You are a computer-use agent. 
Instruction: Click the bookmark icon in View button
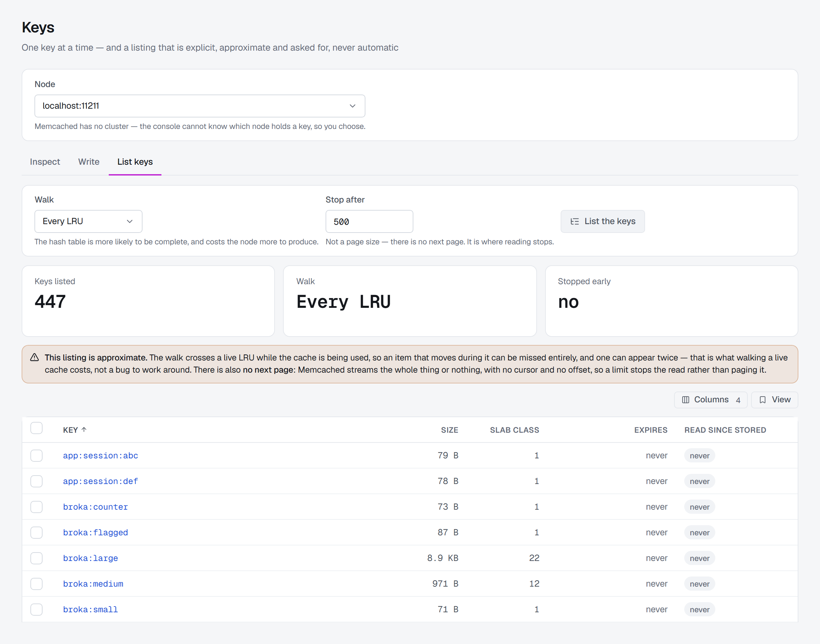coord(762,400)
